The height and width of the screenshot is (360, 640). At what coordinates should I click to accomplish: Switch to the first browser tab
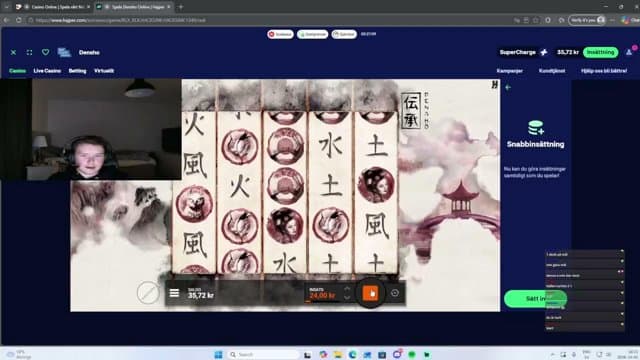[53, 7]
